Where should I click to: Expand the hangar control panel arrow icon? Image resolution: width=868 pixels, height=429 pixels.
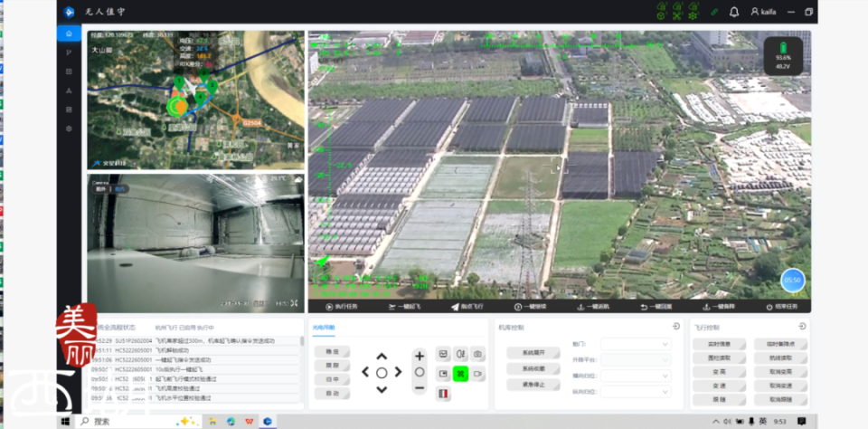pyautogui.click(x=676, y=327)
